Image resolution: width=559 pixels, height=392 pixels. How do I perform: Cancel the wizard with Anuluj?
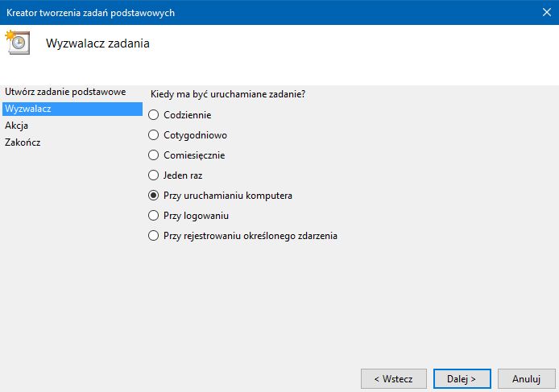coord(525,378)
